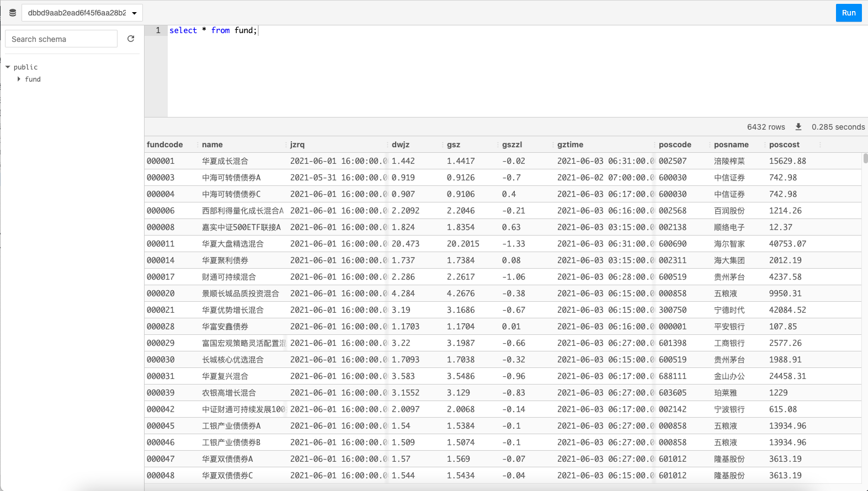This screenshot has width=868, height=491.
Task: Select the posname cell 金山办公
Action: [x=729, y=376]
